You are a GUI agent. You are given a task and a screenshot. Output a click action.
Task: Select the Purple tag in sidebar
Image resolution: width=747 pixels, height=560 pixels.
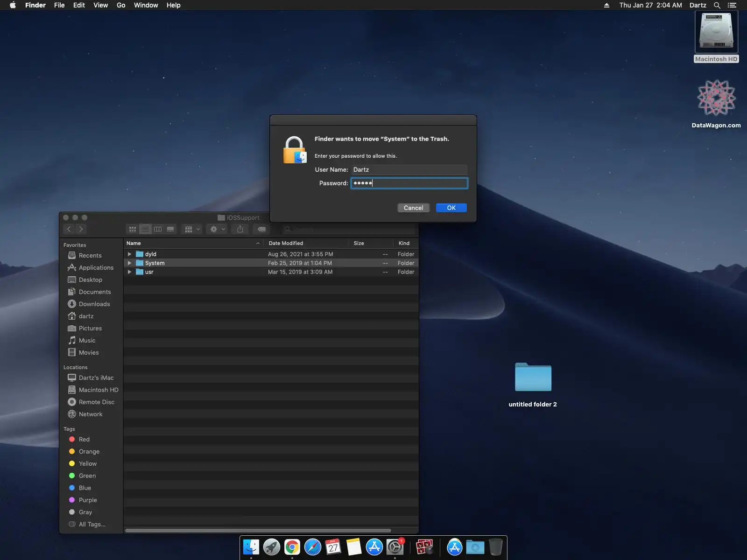click(x=83, y=500)
